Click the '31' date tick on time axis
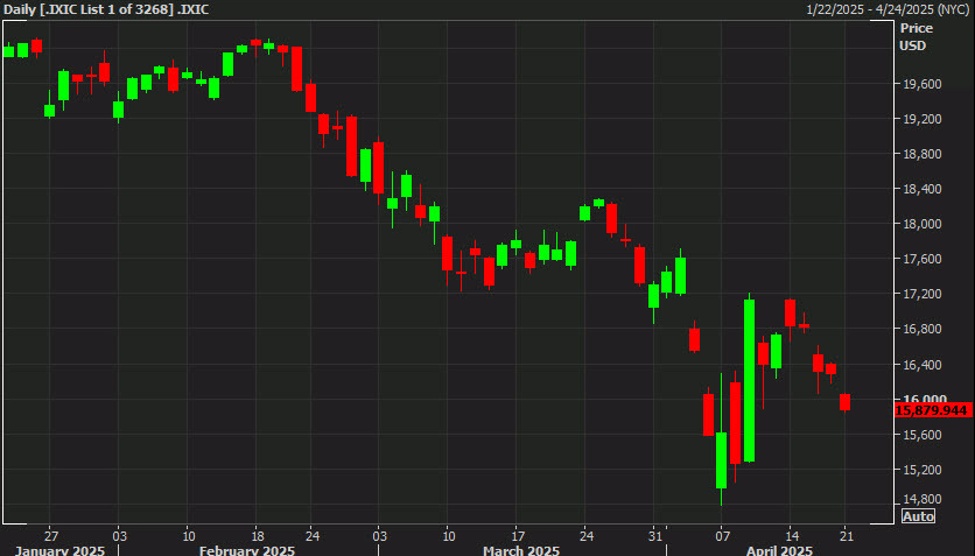The width and height of the screenshot is (975, 556). point(655,533)
